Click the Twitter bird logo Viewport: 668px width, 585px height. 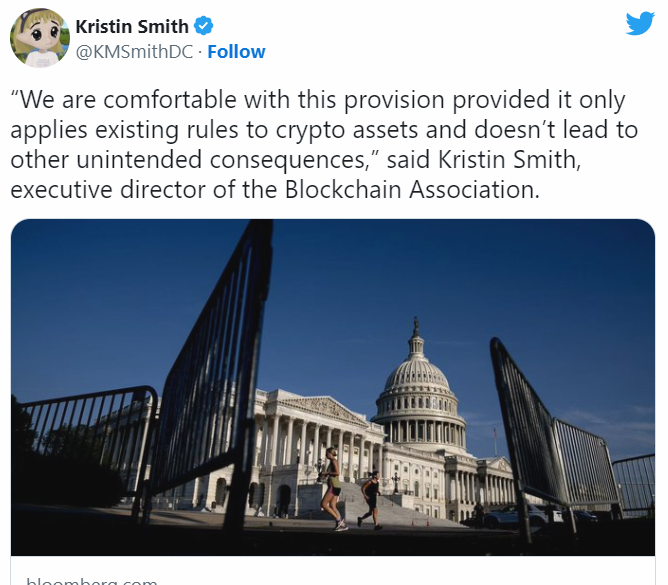(640, 23)
